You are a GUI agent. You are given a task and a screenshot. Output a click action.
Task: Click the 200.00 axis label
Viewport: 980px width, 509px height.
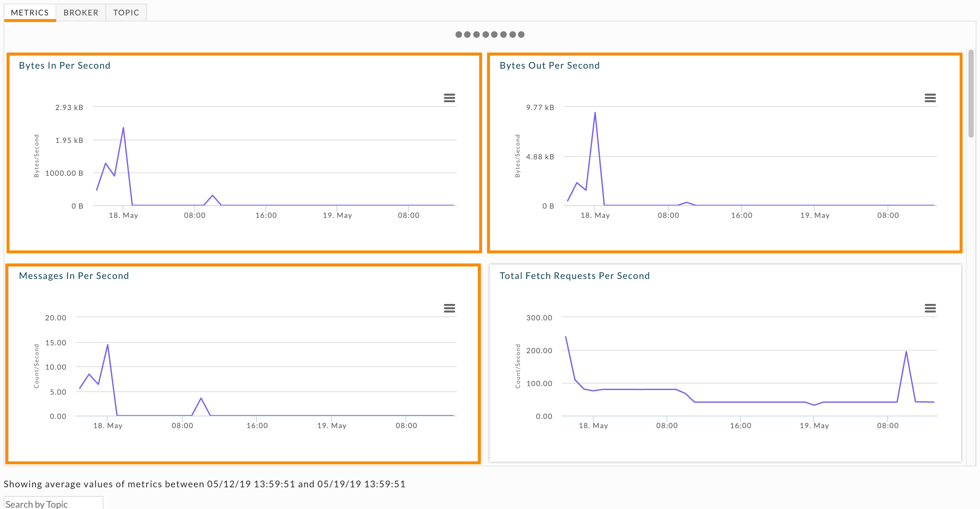tap(539, 351)
